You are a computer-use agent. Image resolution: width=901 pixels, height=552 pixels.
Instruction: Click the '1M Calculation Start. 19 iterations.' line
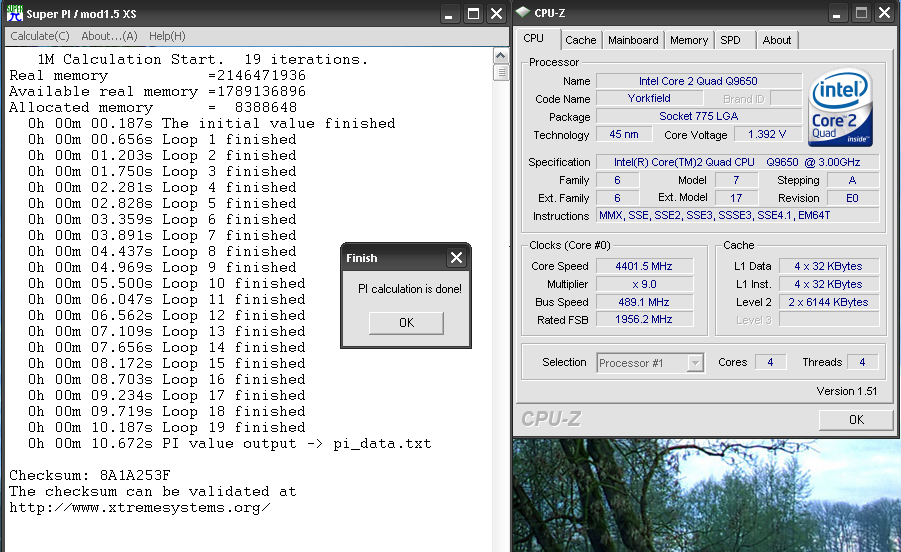[202, 59]
